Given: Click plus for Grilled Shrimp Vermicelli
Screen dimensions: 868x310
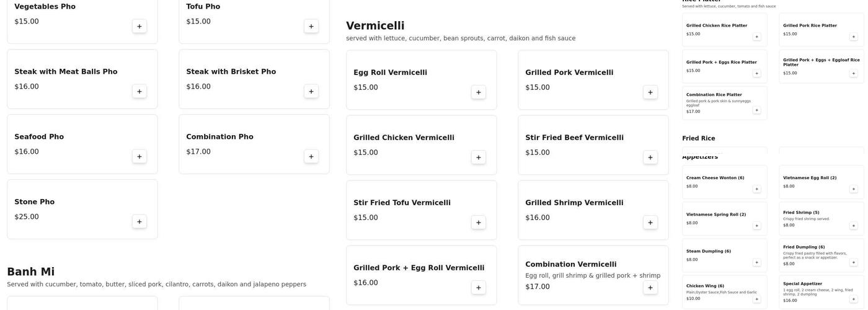Looking at the screenshot, I should pos(650,222).
